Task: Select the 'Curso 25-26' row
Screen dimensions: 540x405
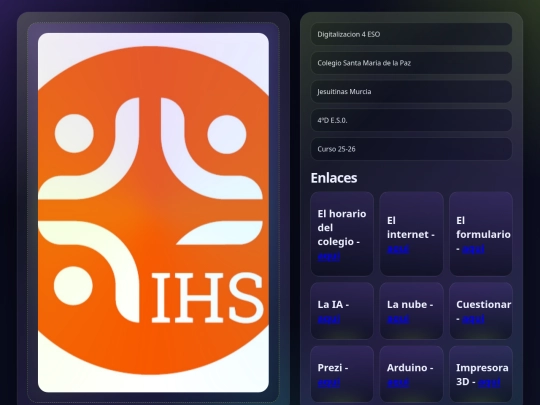Action: point(411,149)
